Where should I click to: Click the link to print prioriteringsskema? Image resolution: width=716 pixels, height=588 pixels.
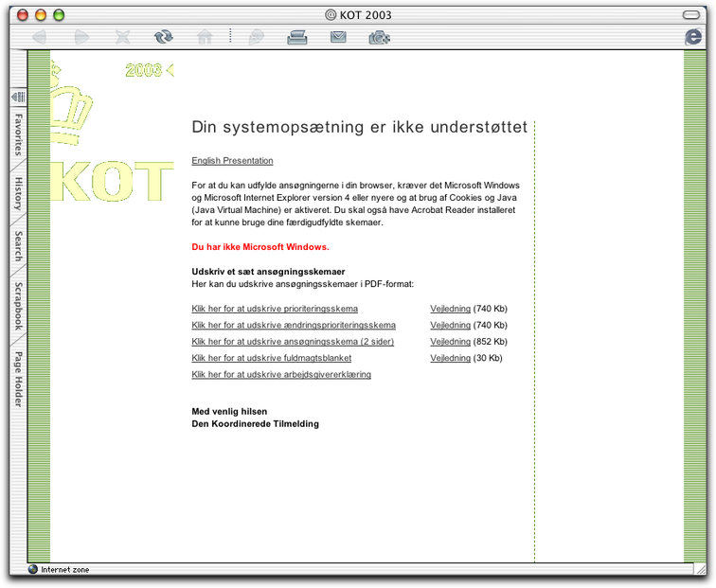(x=275, y=309)
